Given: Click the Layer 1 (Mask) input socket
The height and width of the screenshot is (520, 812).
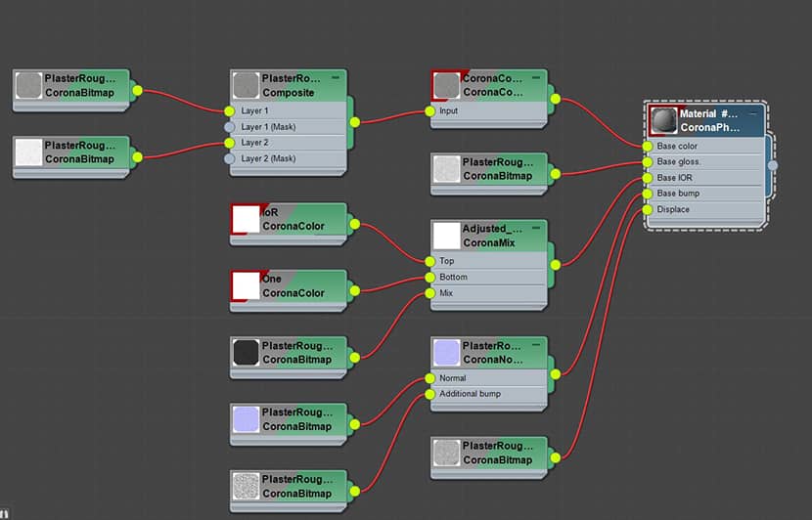Looking at the screenshot, I should point(229,127).
